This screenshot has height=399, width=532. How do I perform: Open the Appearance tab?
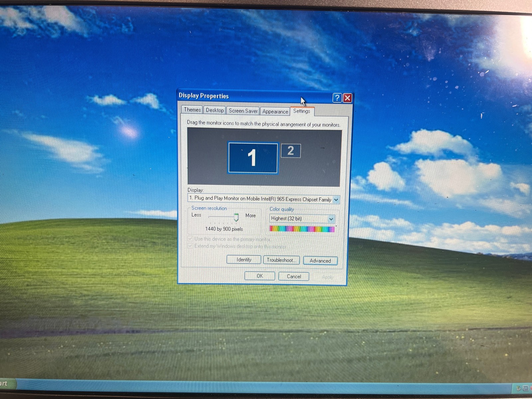(x=275, y=111)
